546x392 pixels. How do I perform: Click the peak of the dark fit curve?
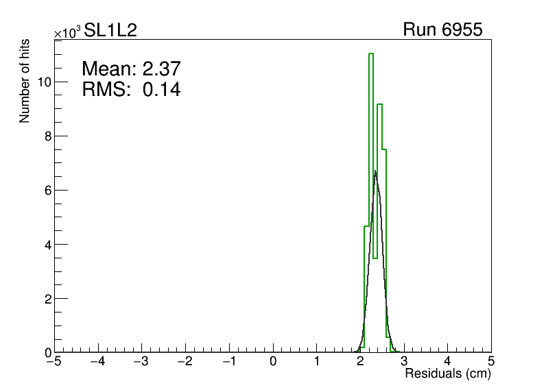coord(375,171)
